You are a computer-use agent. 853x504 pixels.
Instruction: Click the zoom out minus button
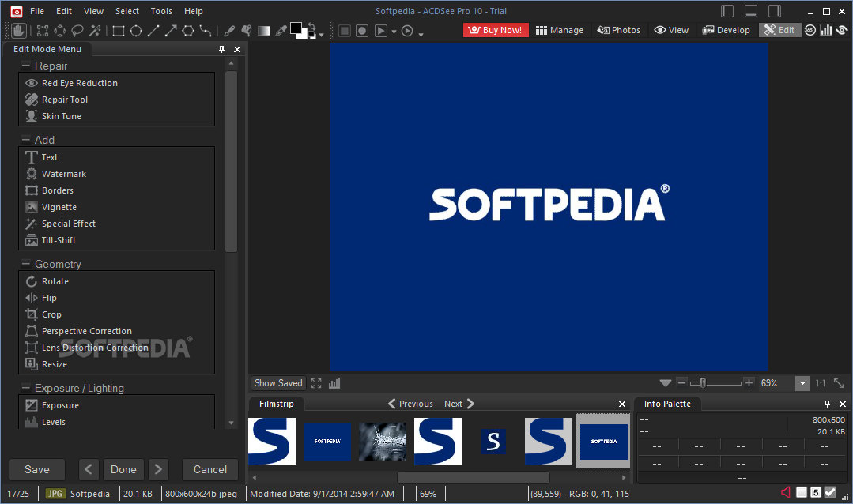681,383
